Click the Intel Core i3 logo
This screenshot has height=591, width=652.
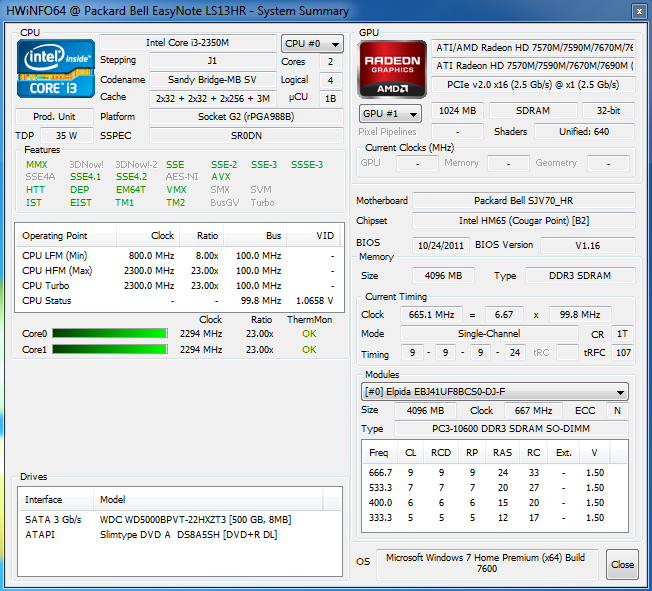point(56,69)
